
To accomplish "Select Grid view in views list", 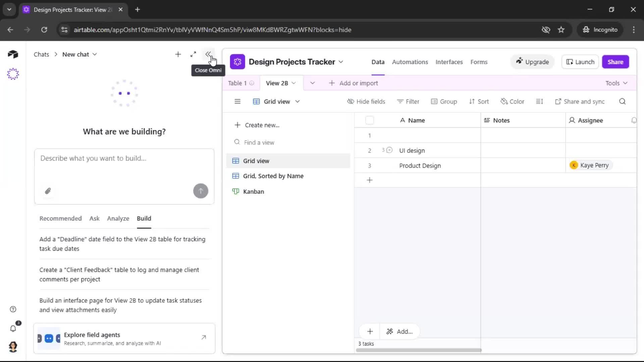I will 288,161.
